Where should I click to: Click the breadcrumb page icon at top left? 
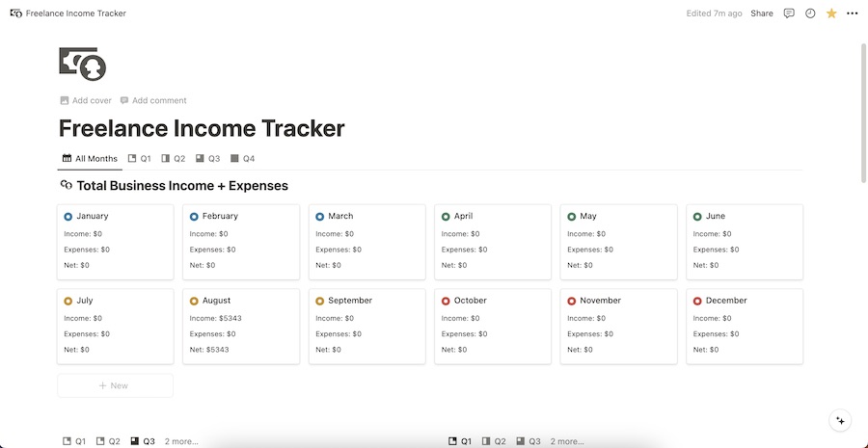click(16, 13)
